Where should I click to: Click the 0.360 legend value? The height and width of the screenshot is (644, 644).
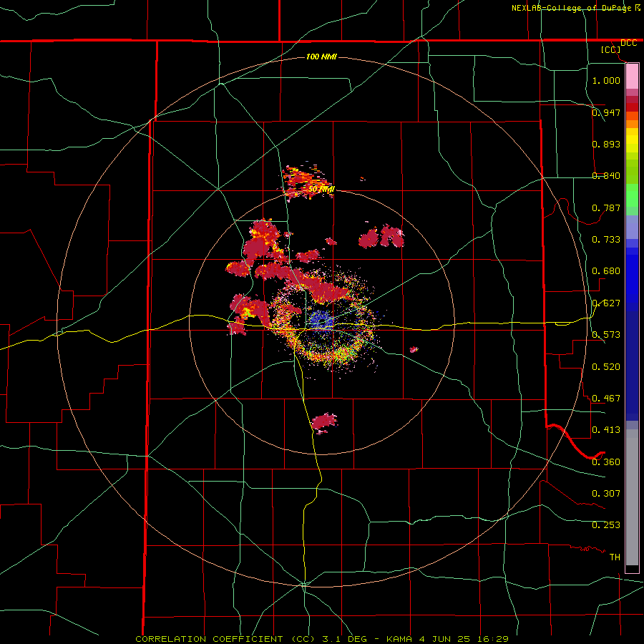pyautogui.click(x=606, y=462)
